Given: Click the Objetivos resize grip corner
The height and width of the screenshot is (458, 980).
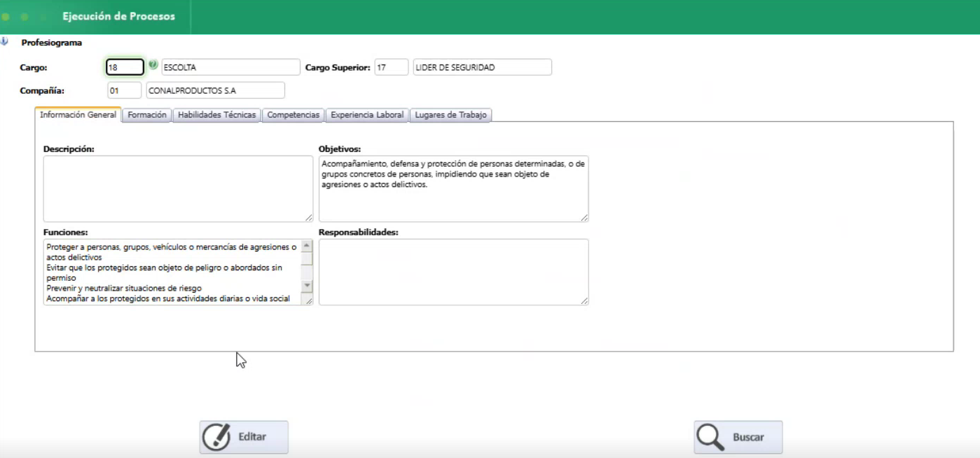Looking at the screenshot, I should pyautogui.click(x=584, y=217).
